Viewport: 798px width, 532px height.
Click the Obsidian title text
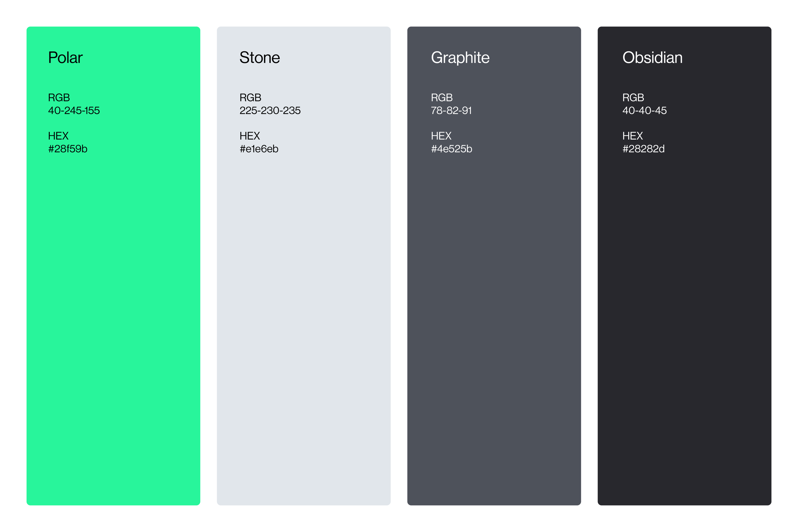[x=652, y=58]
